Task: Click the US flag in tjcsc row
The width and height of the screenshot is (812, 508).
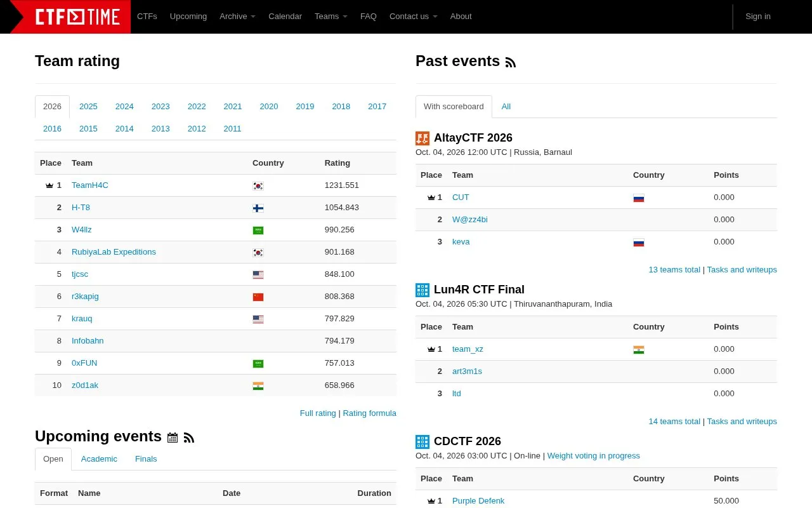Action: pyautogui.click(x=258, y=275)
